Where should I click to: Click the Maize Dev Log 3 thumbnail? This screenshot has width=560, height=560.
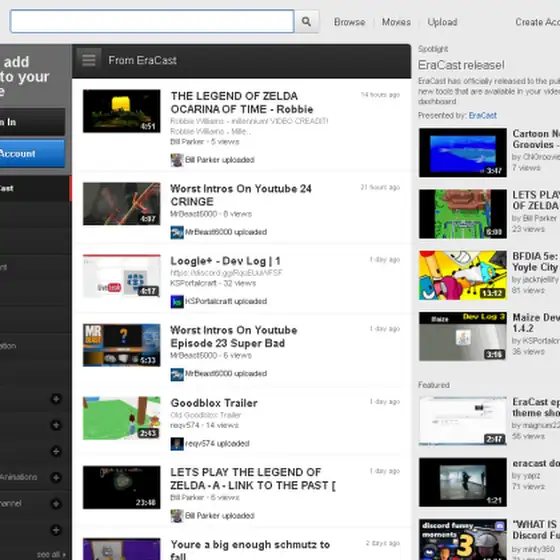coord(463,336)
